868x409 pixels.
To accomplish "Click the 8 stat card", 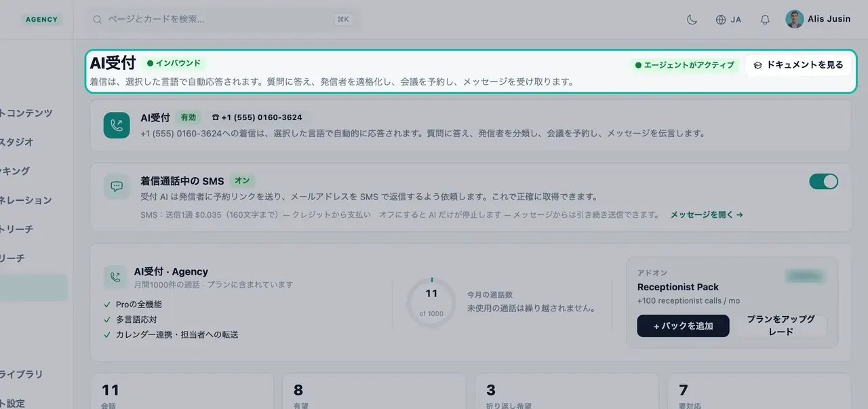I will [x=374, y=391].
